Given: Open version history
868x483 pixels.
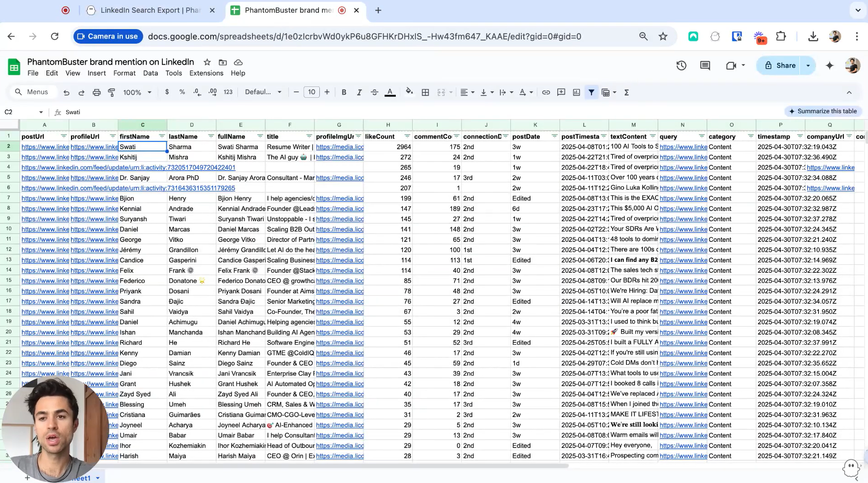Looking at the screenshot, I should [681, 65].
